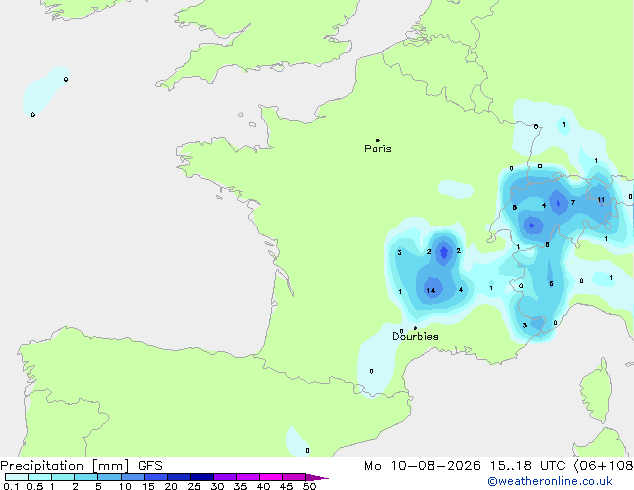The height and width of the screenshot is (490, 634).
Task: Select the Paris location dot marker
Action: [378, 140]
